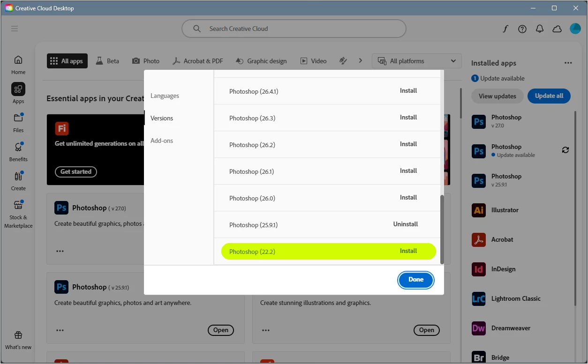Screen dimensions: 588x364
Task: Click Get started on Firefly banner
Action: [76, 171]
